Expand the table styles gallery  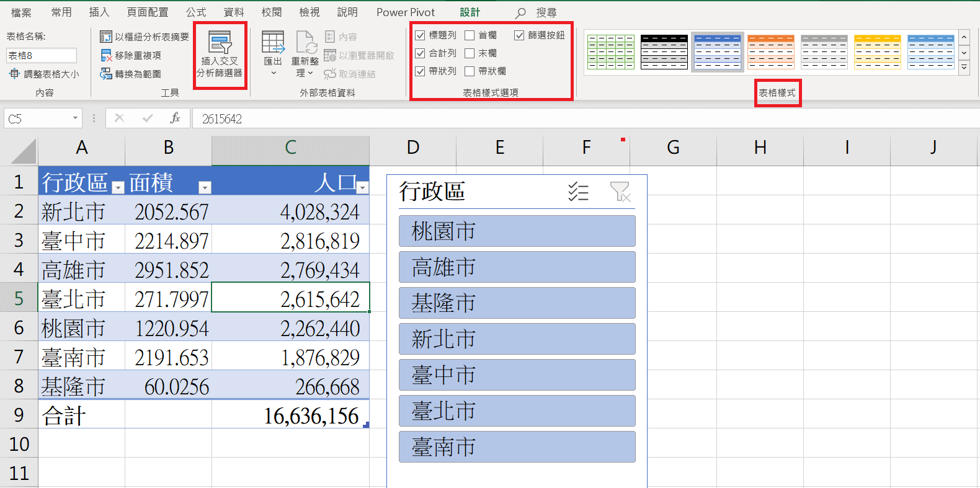tap(964, 68)
